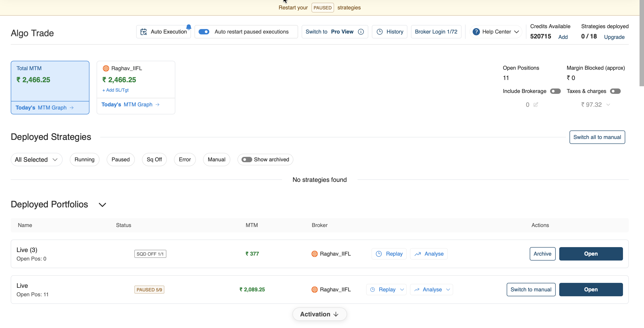
Task: Filter strategies by Running
Action: [x=85, y=159]
